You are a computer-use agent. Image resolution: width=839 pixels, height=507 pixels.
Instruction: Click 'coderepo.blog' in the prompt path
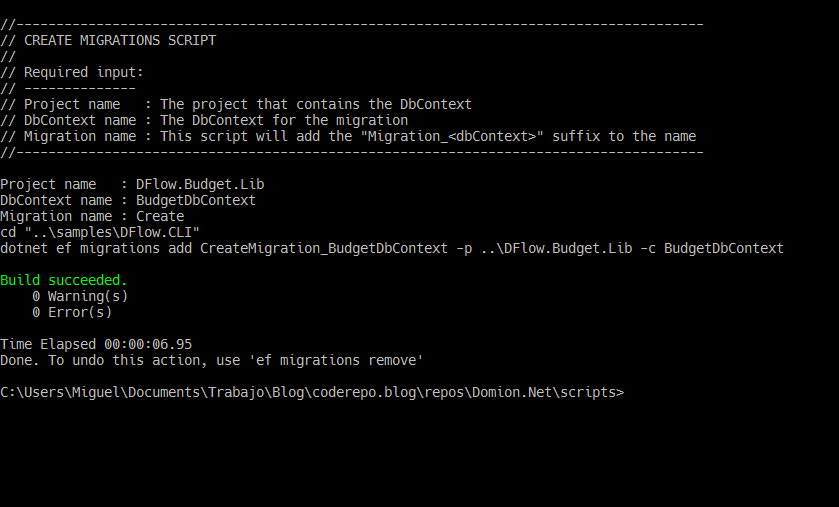(x=364, y=393)
